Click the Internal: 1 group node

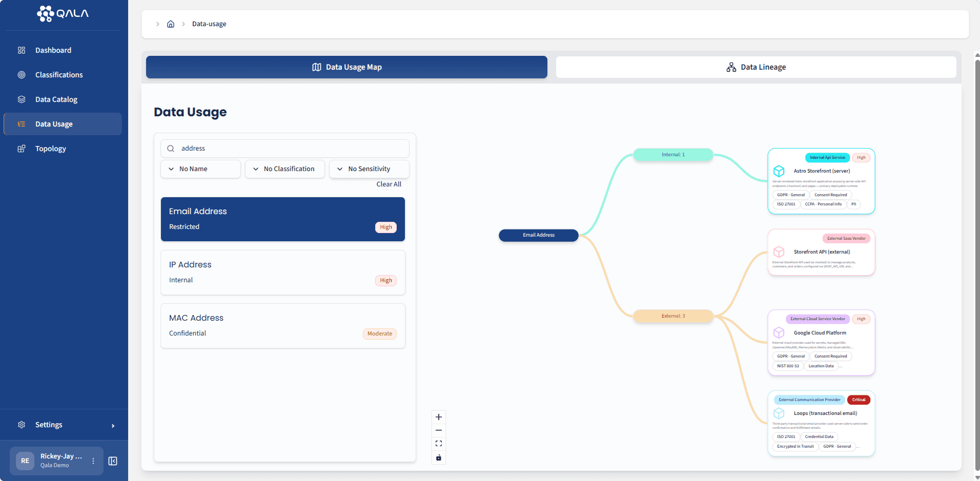[x=673, y=155]
